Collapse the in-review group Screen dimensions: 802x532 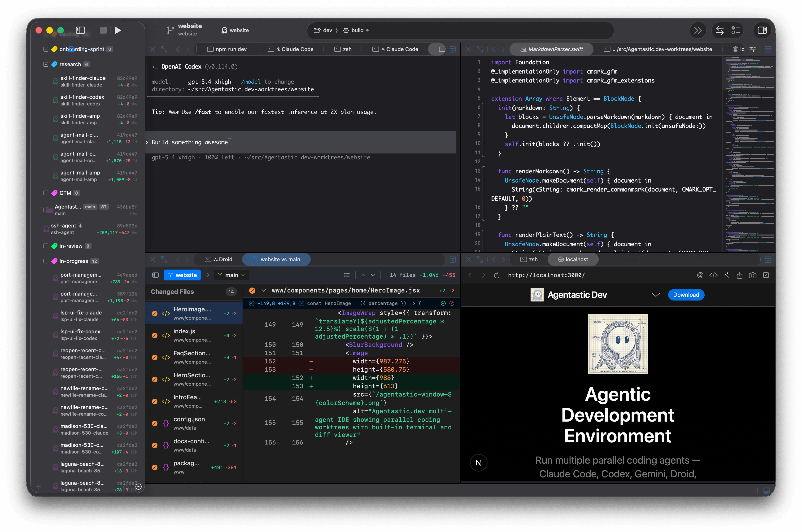coord(46,246)
